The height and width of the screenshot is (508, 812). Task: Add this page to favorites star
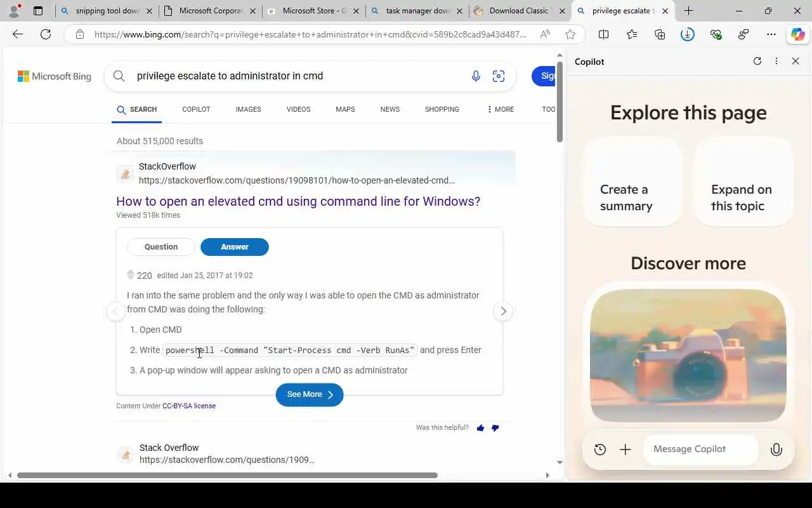(x=570, y=34)
